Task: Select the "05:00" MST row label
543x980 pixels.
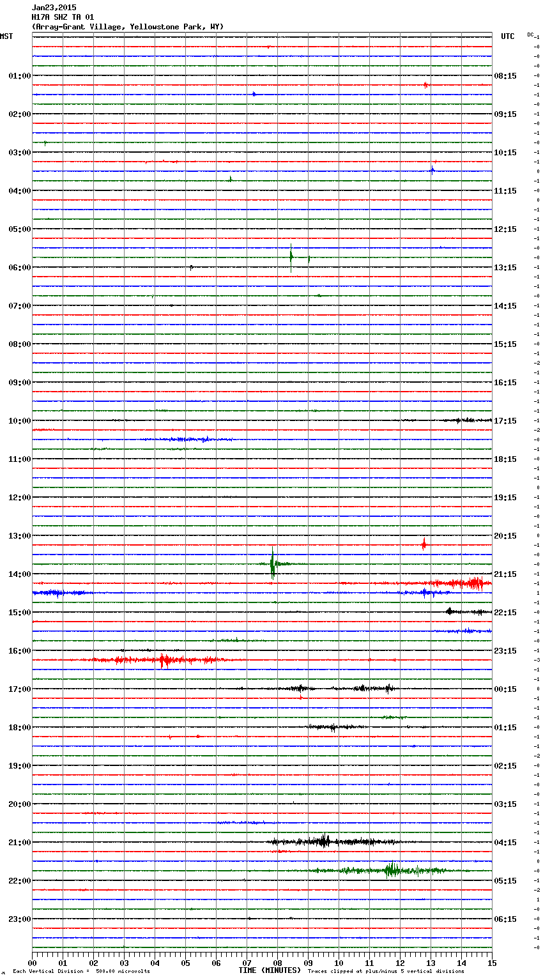Action: click(x=20, y=229)
